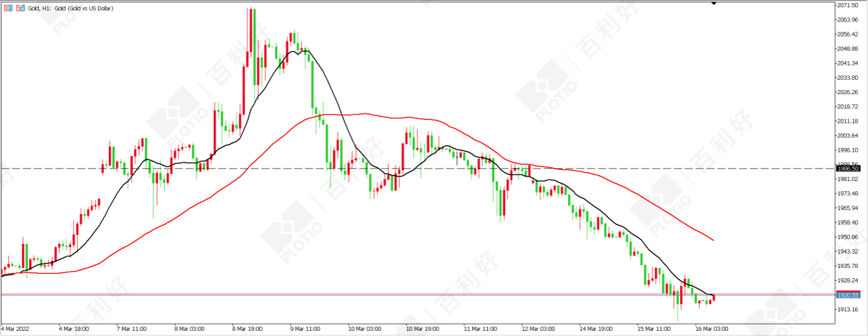Click the 14 Mar 19:00 time label
The image size is (868, 336).
[596, 329]
